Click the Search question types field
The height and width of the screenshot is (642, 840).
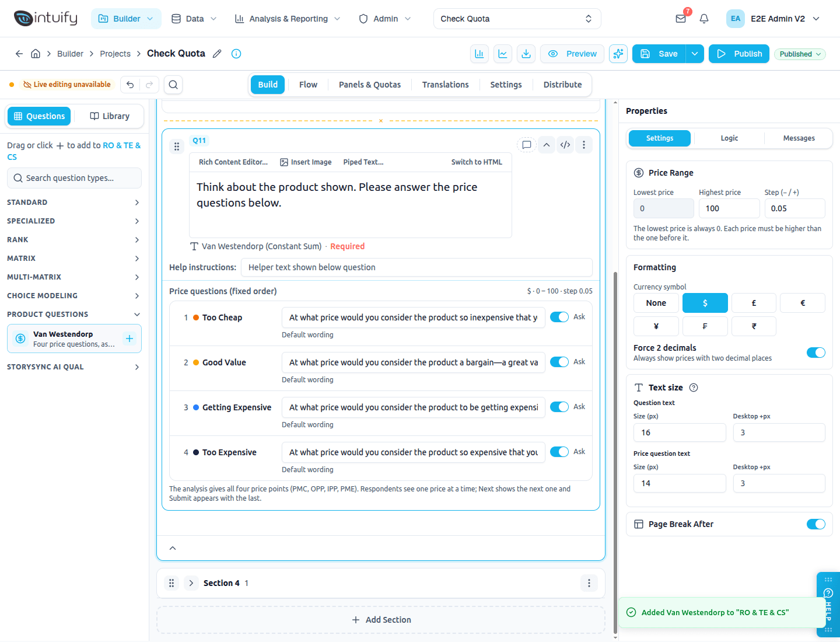(x=74, y=178)
